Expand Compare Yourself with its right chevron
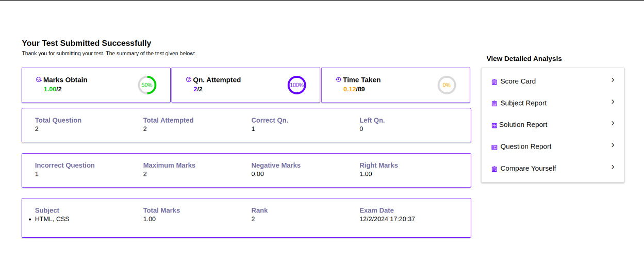The height and width of the screenshot is (280, 644). click(613, 167)
